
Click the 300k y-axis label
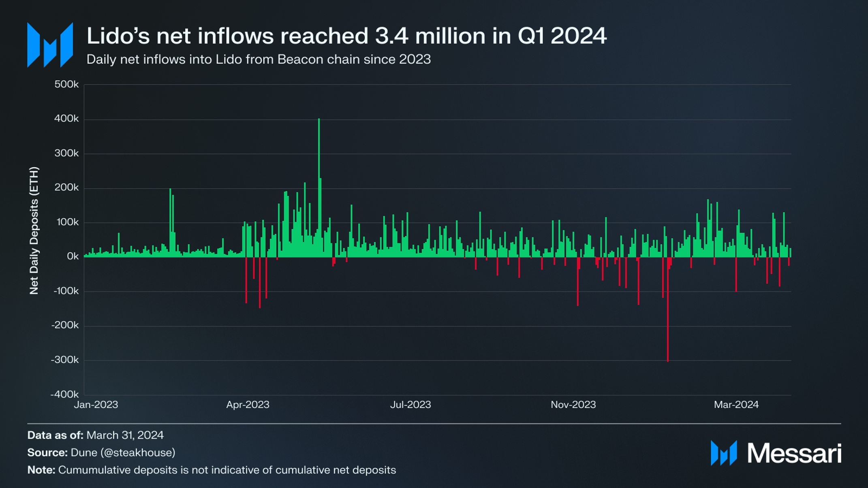pyautogui.click(x=66, y=153)
